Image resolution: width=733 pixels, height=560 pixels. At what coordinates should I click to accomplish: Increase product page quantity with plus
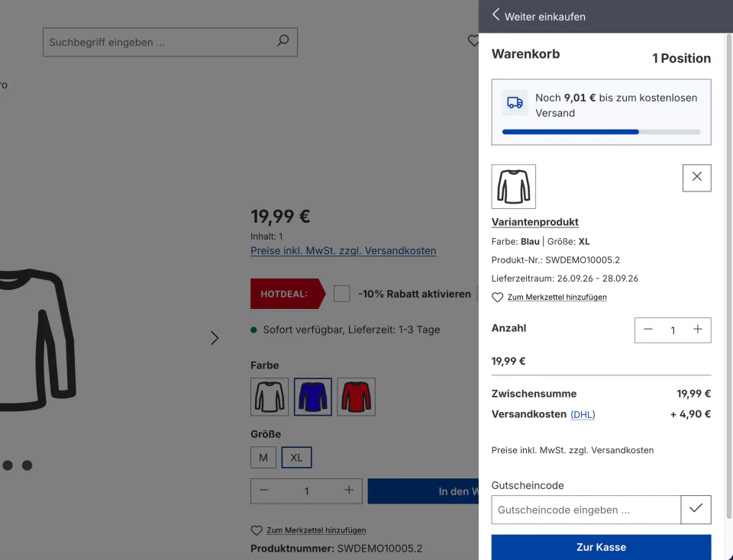point(349,491)
